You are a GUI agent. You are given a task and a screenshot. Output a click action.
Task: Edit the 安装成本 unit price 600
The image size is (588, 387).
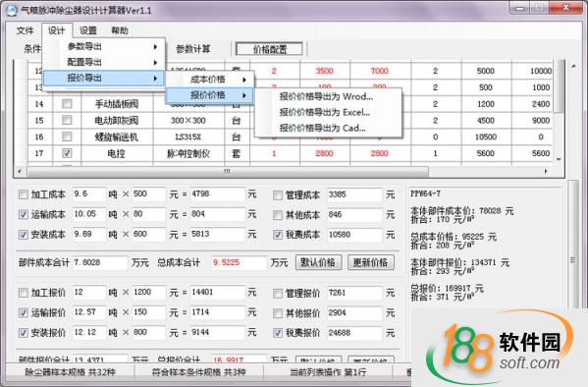[148, 234]
